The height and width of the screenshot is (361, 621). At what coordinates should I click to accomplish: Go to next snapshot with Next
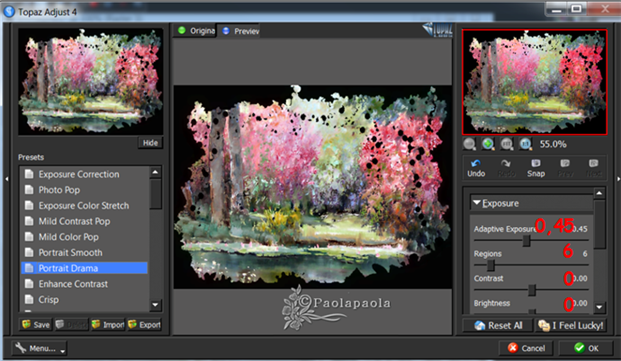pyautogui.click(x=594, y=168)
